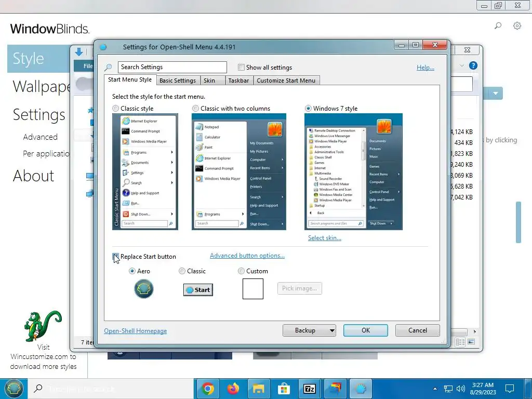Viewport: 532px width, 399px height.
Task: Toggle Replace Start button checkbox
Action: (116, 256)
